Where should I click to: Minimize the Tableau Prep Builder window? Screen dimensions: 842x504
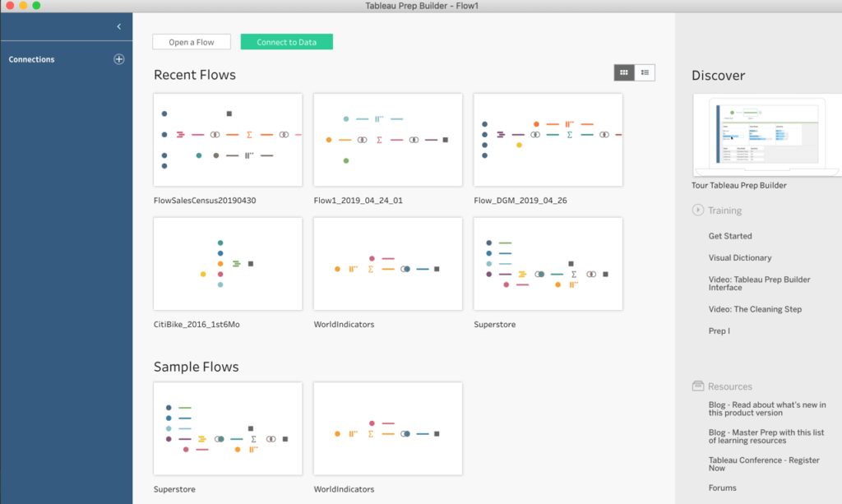23,6
